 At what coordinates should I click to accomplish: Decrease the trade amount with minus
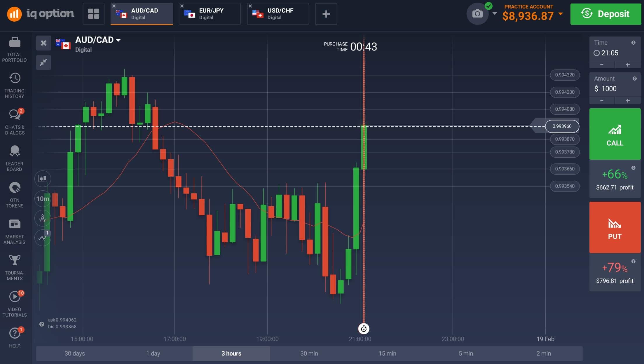pos(602,101)
